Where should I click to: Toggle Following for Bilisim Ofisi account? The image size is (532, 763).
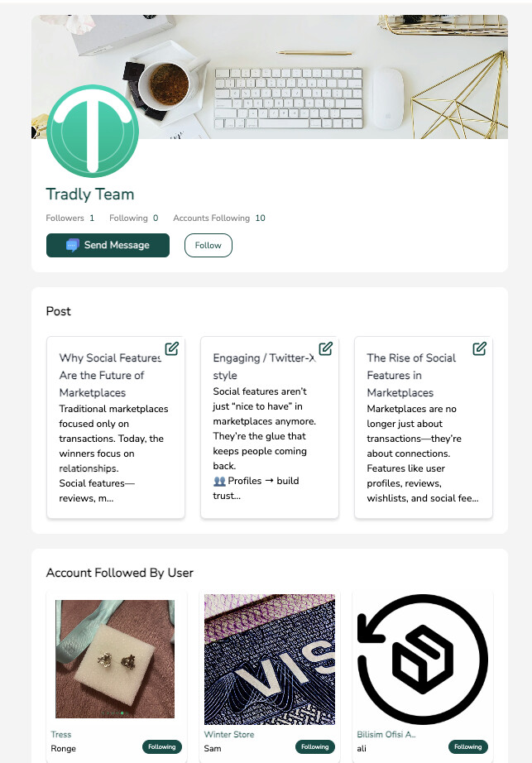point(467,746)
